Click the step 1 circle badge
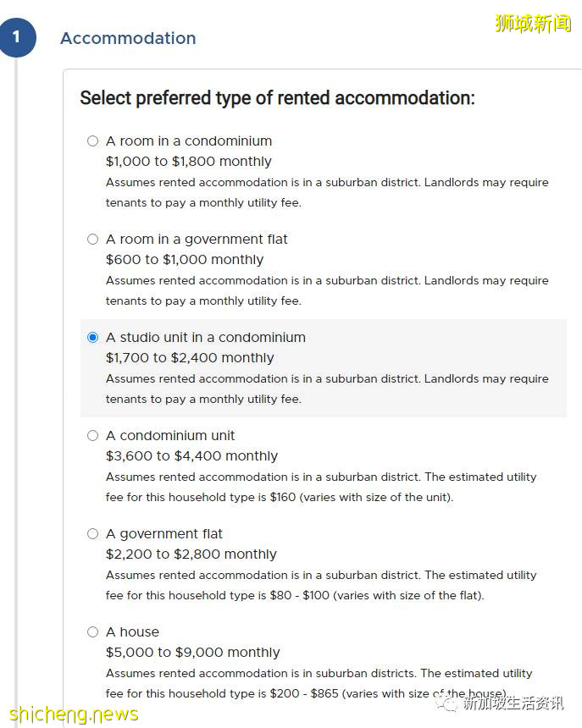 17,38
